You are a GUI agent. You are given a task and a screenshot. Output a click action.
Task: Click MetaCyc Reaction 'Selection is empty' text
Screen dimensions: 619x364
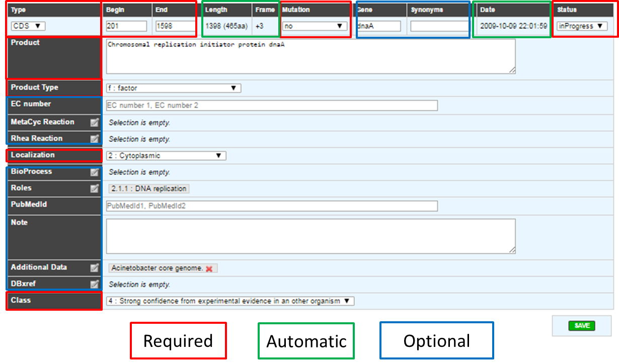[139, 123]
